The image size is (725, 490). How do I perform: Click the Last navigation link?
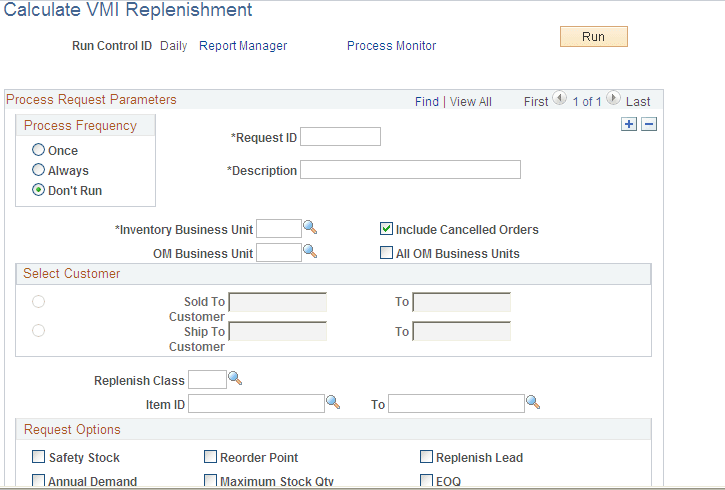[638, 102]
